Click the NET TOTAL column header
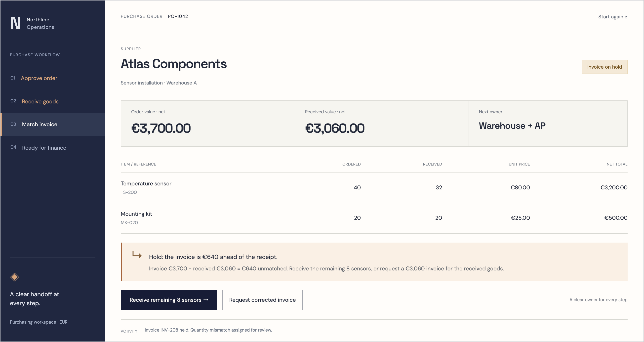The height and width of the screenshot is (342, 644). (617, 164)
